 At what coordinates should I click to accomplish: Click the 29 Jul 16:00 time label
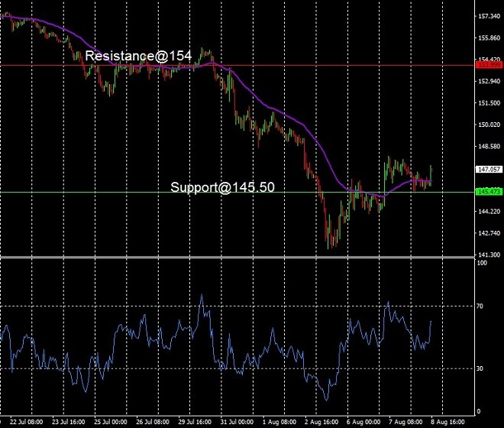tap(195, 422)
